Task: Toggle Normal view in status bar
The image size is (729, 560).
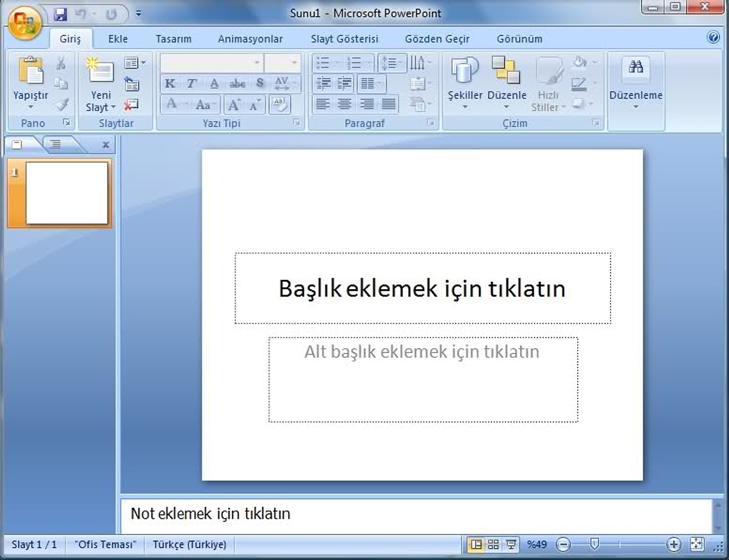Action: coord(476,544)
